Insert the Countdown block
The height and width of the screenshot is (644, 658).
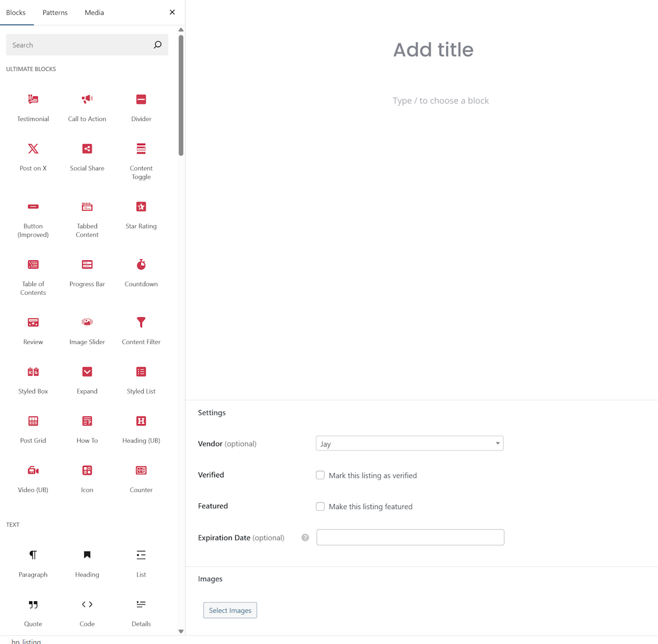pos(141,272)
